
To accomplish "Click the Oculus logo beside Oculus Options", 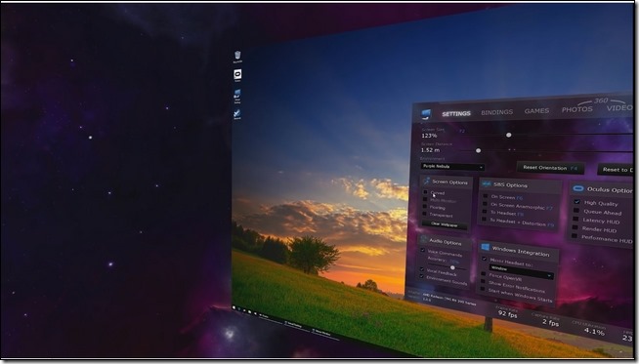I will pos(577,188).
